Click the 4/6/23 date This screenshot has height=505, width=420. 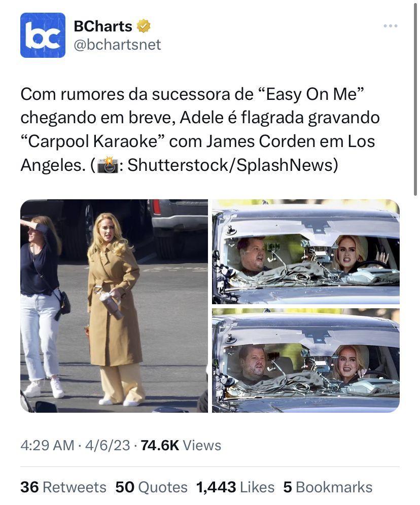tap(108, 445)
